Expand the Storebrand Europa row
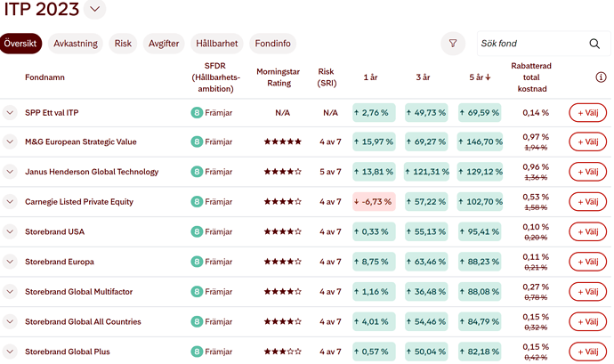Screen dimensions: 614x364 [x=10, y=262]
